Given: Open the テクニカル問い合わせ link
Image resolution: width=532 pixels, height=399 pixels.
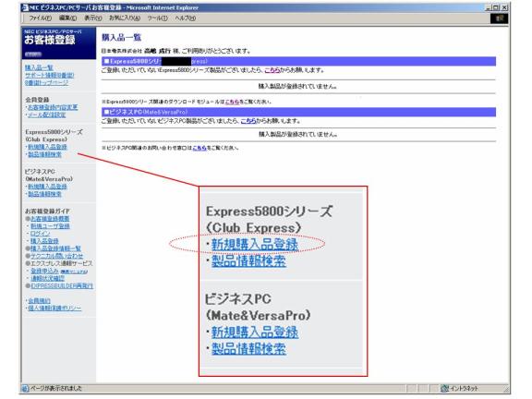Looking at the screenshot, I should pos(57,256).
